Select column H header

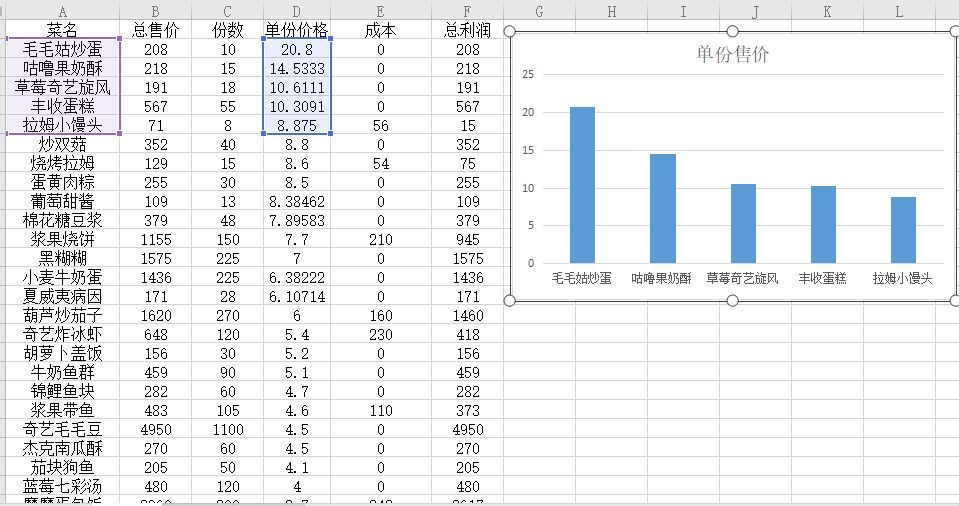click(612, 11)
